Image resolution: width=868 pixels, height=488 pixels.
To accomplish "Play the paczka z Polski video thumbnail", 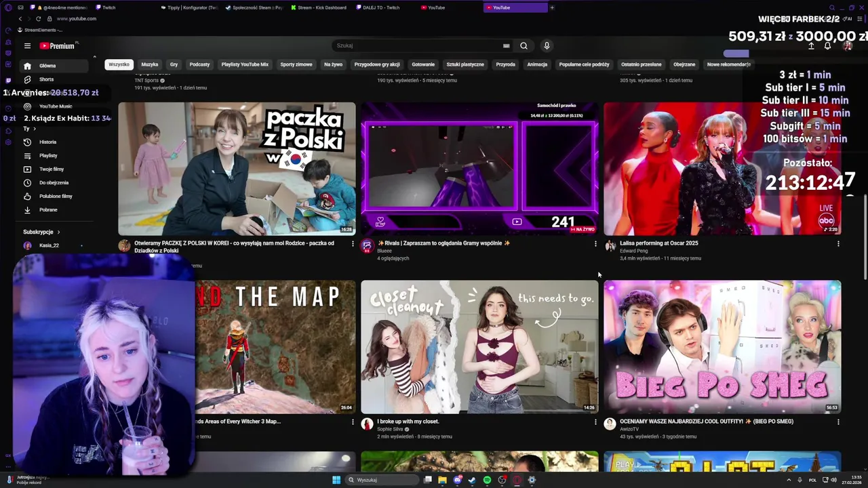I will pyautogui.click(x=237, y=169).
